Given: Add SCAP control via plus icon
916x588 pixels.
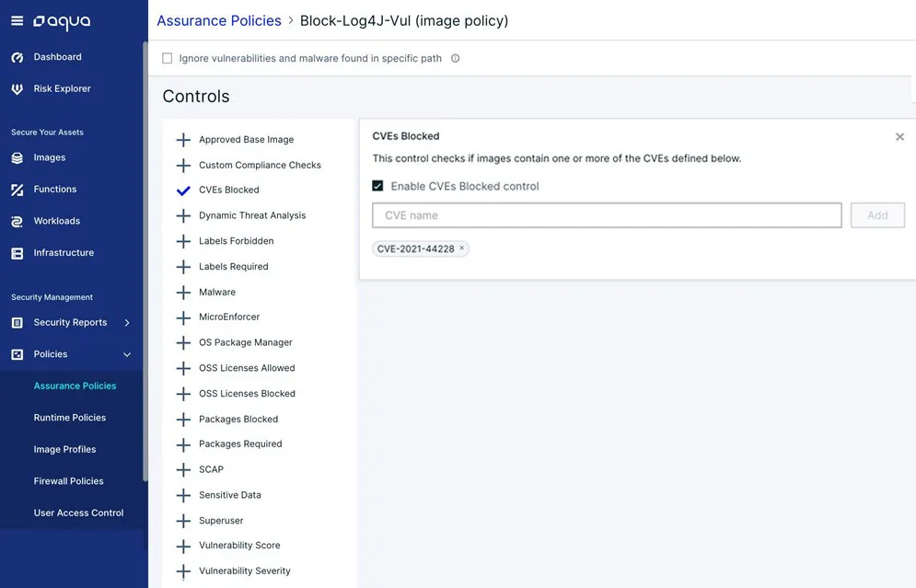Looking at the screenshot, I should [183, 469].
